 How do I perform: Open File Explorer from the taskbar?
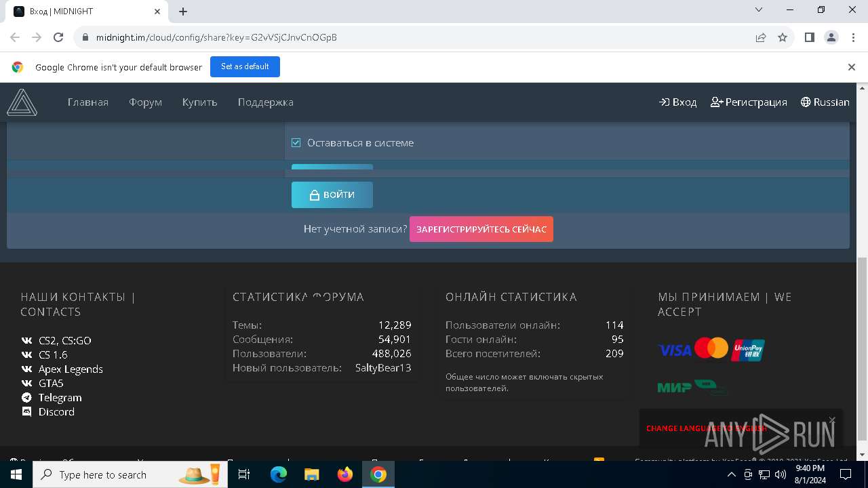[x=311, y=474]
